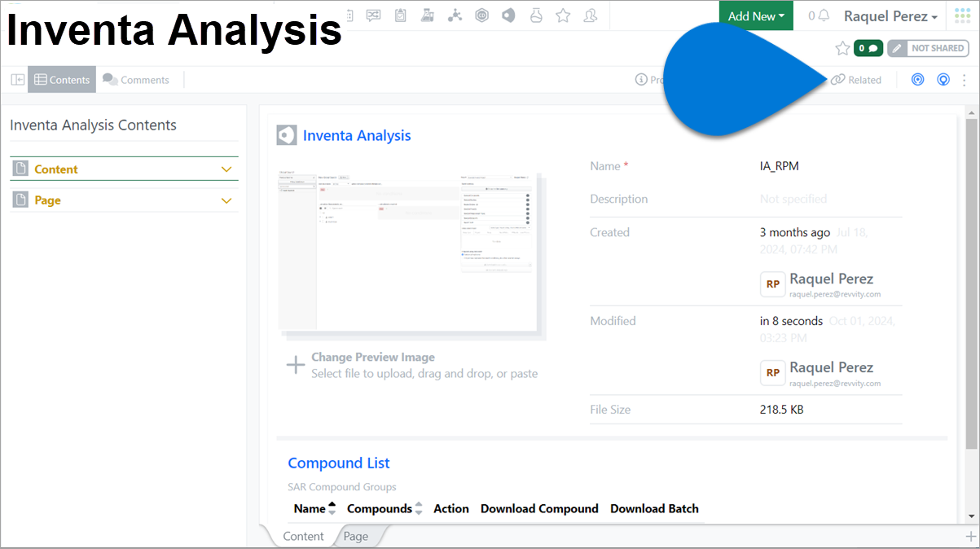Screen dimensions: 980x549
Task: Click the File Size value 218.5 KB
Action: click(781, 410)
